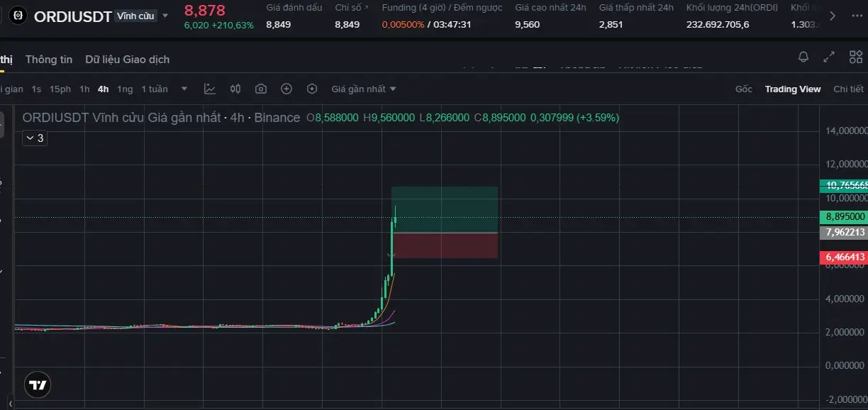Select the 1h timeframe
Viewport: 868px width, 410px height.
(84, 89)
